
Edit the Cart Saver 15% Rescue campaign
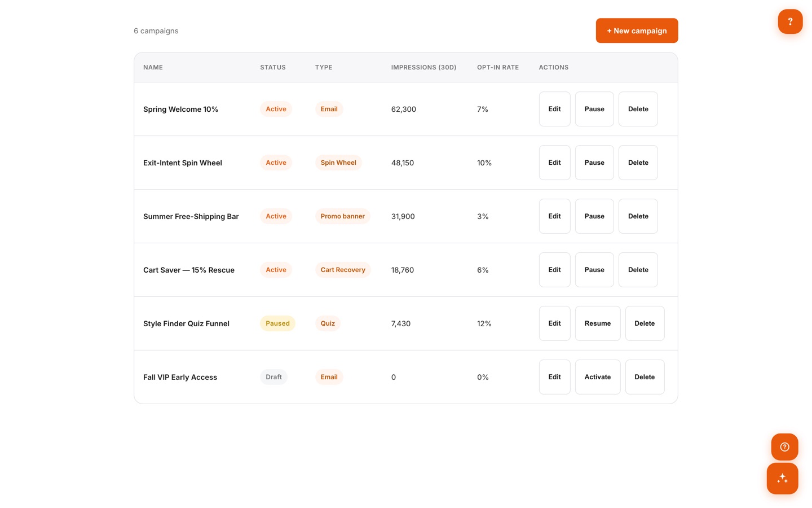[554, 270]
